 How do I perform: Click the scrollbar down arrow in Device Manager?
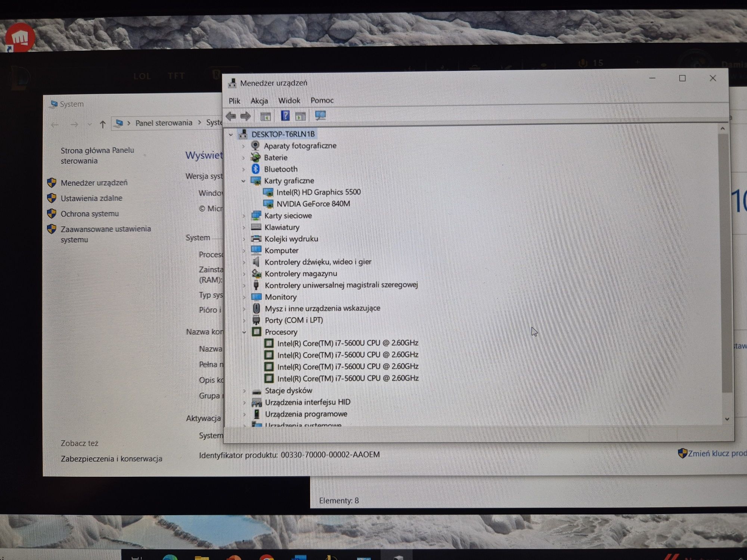tap(727, 419)
